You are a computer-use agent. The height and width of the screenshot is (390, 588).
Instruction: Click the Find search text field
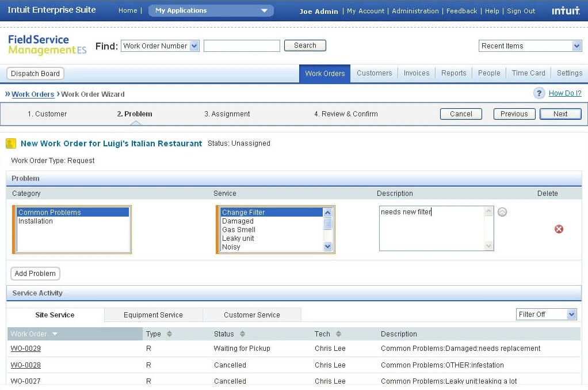click(x=242, y=46)
